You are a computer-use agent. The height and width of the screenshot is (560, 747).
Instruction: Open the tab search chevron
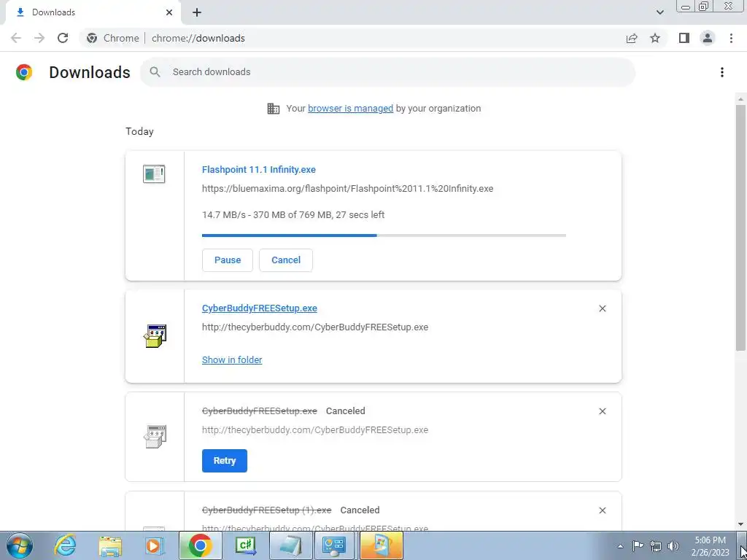point(659,12)
